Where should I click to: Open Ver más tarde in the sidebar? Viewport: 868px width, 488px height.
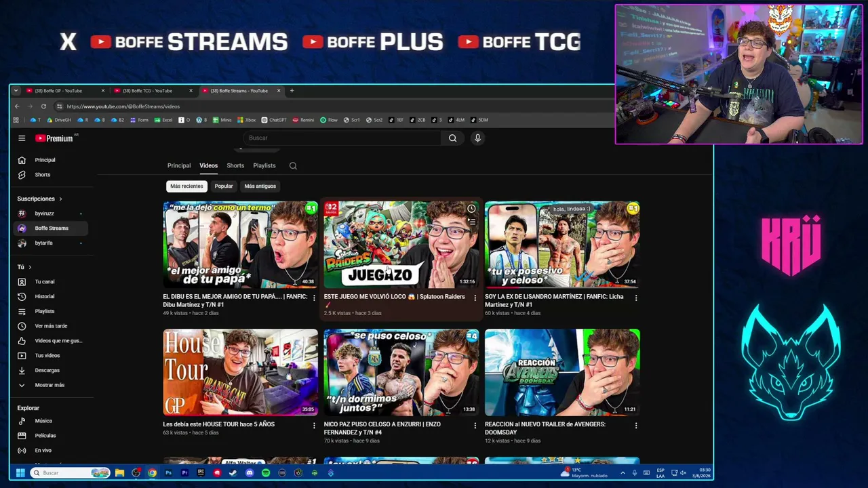pos(51,326)
